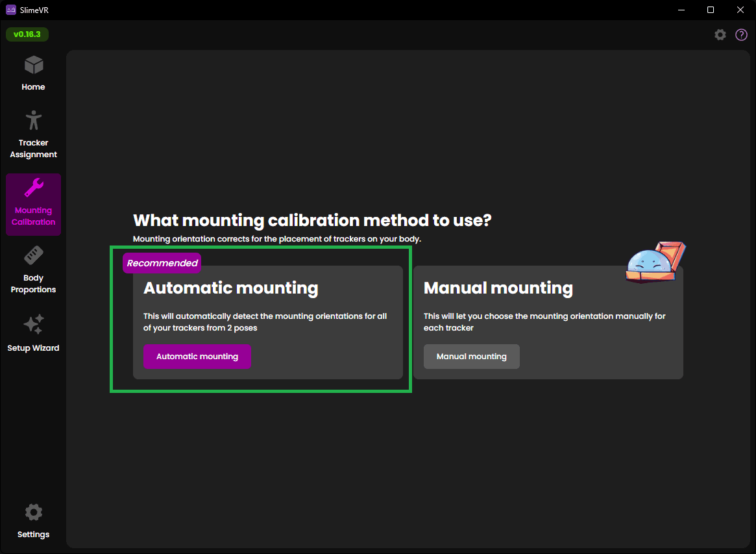756x554 pixels.
Task: Select the Recommended label on Automatic mounting
Action: (x=162, y=263)
